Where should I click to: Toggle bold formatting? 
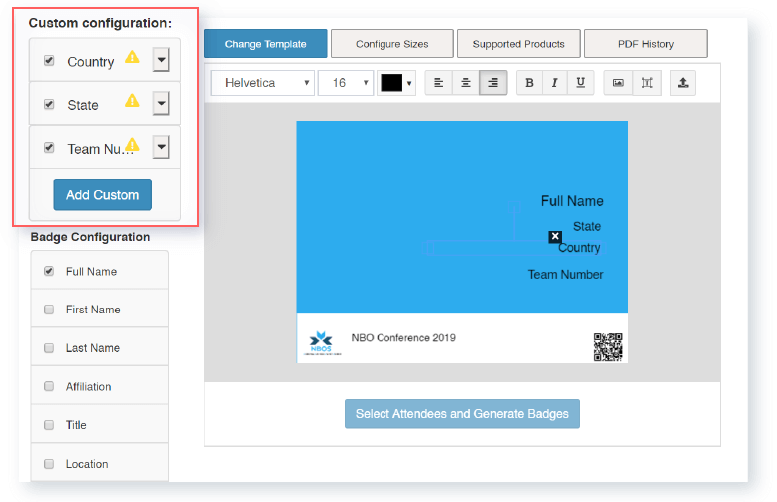click(x=529, y=83)
